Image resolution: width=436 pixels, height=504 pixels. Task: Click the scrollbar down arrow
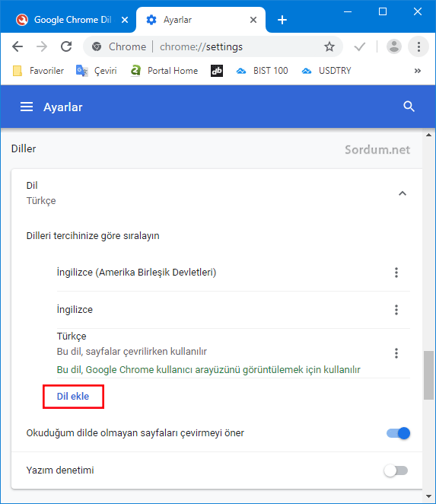click(x=428, y=496)
